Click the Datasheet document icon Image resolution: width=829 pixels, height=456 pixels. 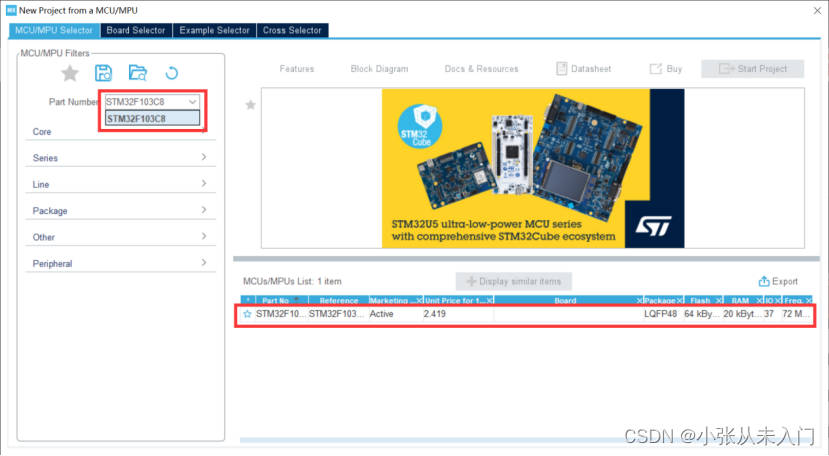pyautogui.click(x=561, y=68)
